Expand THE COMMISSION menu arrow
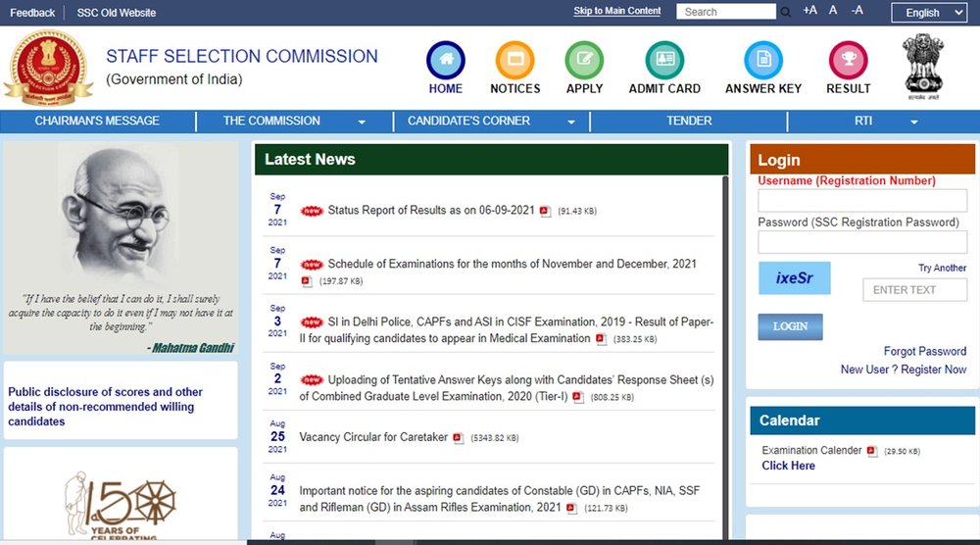The image size is (980, 545). pos(362,122)
